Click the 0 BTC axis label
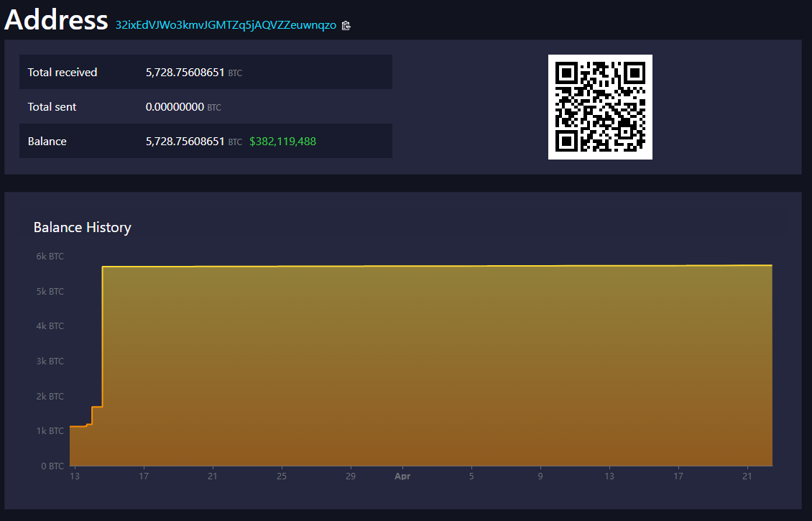812x521 pixels. point(52,466)
